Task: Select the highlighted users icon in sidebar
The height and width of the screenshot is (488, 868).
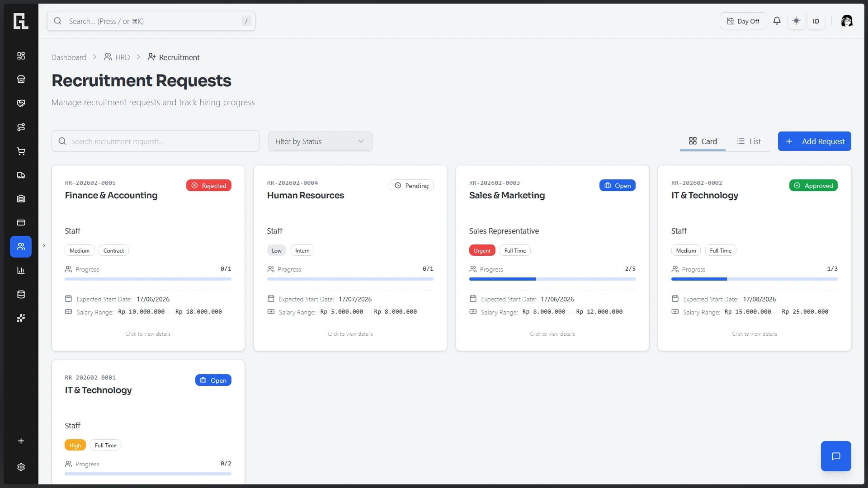Action: tap(21, 246)
